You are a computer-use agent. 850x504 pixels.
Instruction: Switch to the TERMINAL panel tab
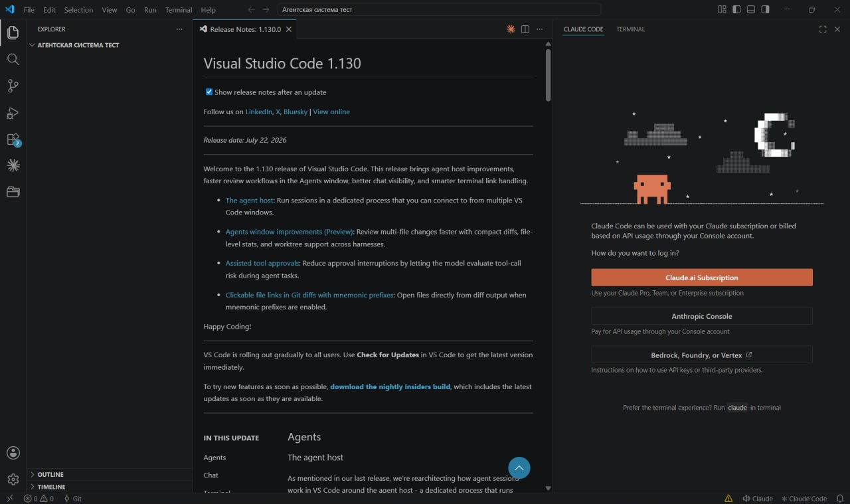630,29
